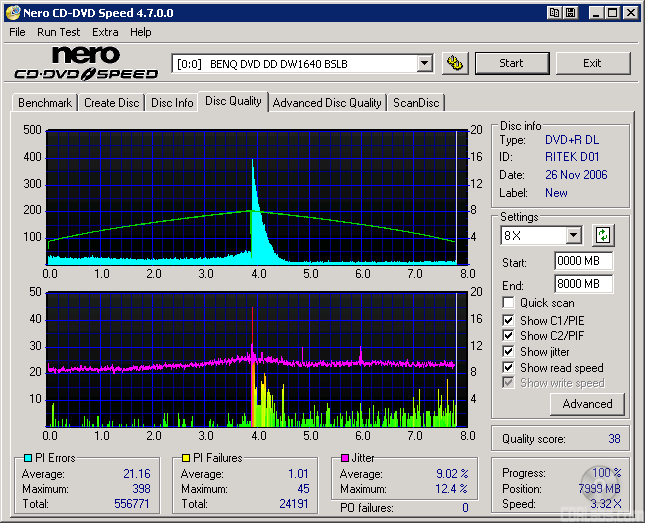This screenshot has width=645, height=523.
Task: Click the green refresh icon in Settings
Action: [x=603, y=236]
